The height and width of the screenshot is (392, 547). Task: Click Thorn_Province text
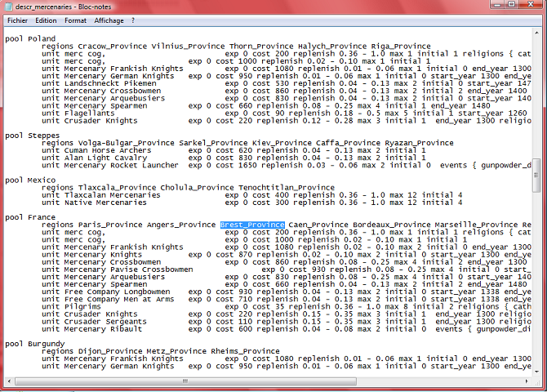point(261,46)
